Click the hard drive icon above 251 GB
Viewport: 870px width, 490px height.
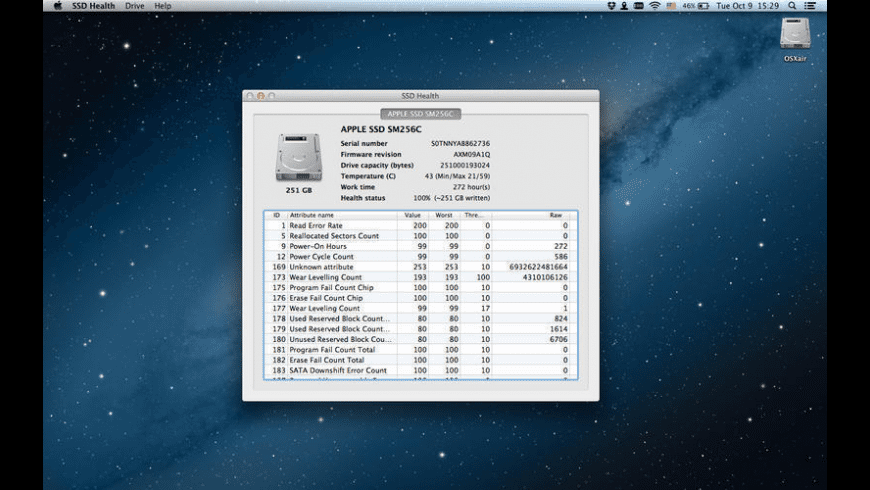point(299,157)
